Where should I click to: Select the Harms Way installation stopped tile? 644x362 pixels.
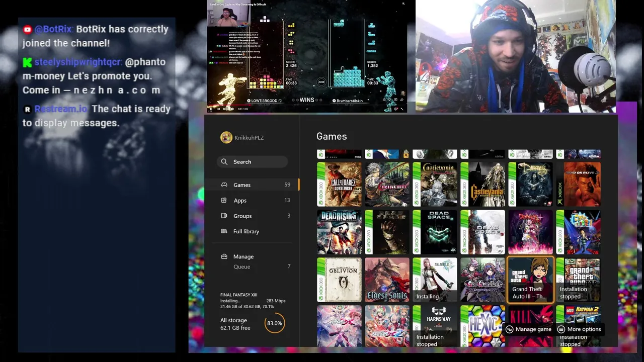coord(435,326)
